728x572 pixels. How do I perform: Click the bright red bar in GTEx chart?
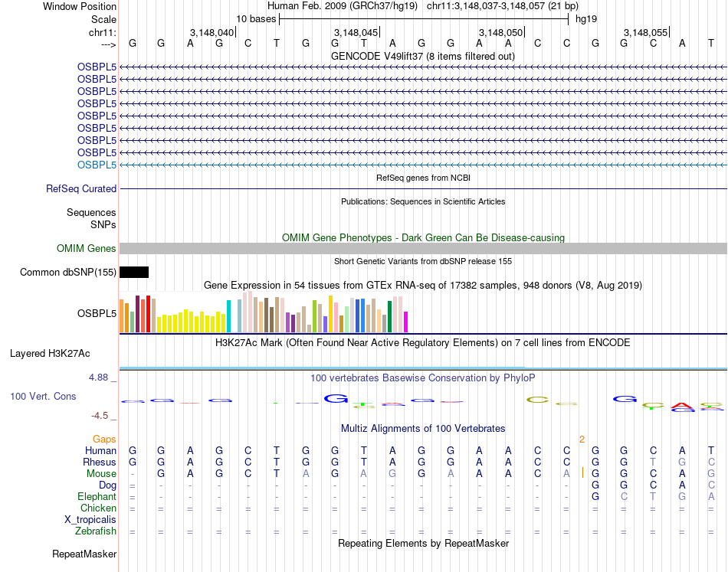coord(148,314)
